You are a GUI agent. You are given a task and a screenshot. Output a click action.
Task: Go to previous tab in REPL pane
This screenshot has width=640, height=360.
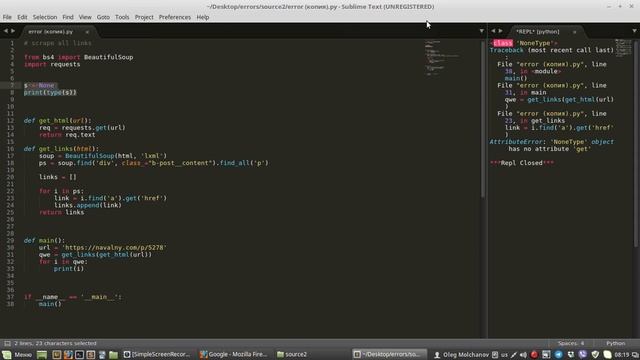click(x=493, y=31)
